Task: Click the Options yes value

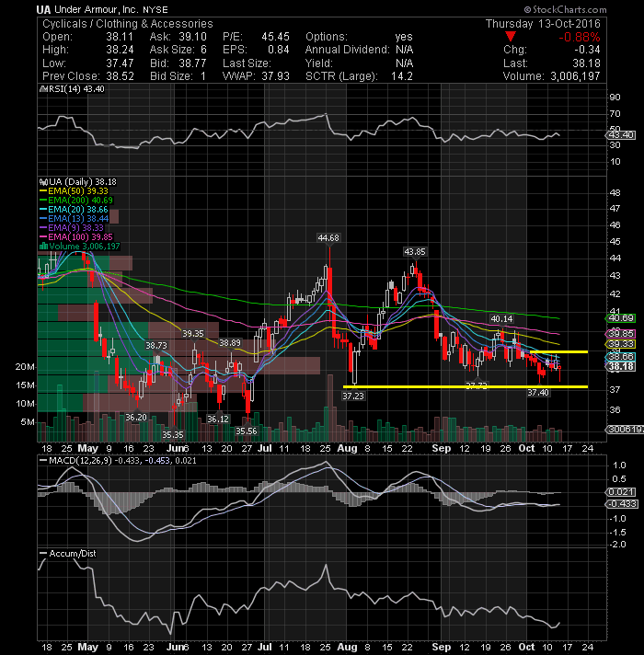Action: click(x=404, y=37)
